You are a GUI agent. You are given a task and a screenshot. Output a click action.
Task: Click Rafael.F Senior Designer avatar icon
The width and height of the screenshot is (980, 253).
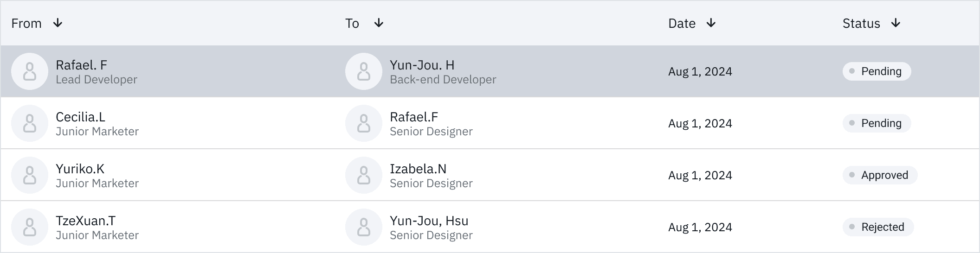364,123
